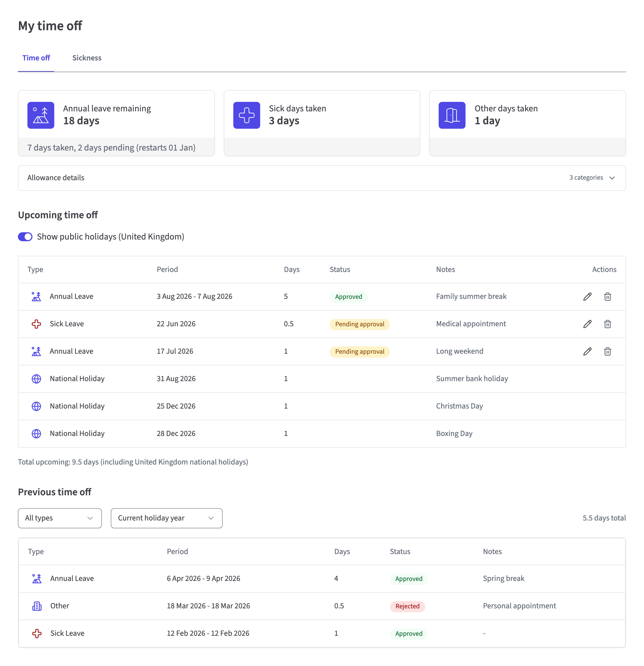Delete the Medical appointment sick leave request
The image size is (644, 666).
(607, 324)
